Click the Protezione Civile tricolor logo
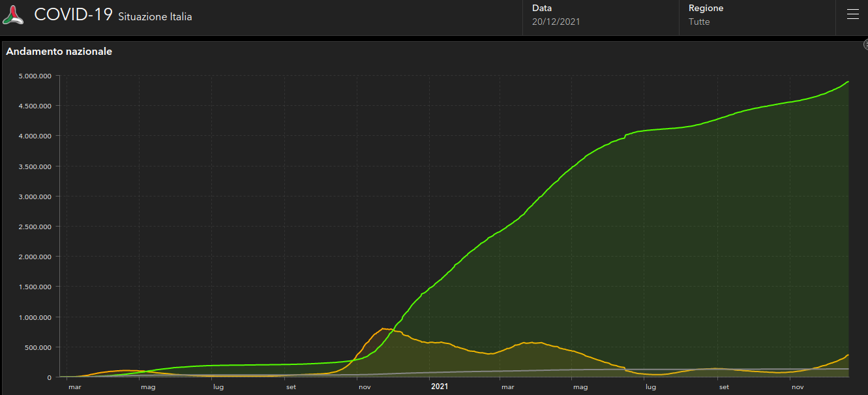Image resolution: width=868 pixels, height=395 pixels. [13, 15]
